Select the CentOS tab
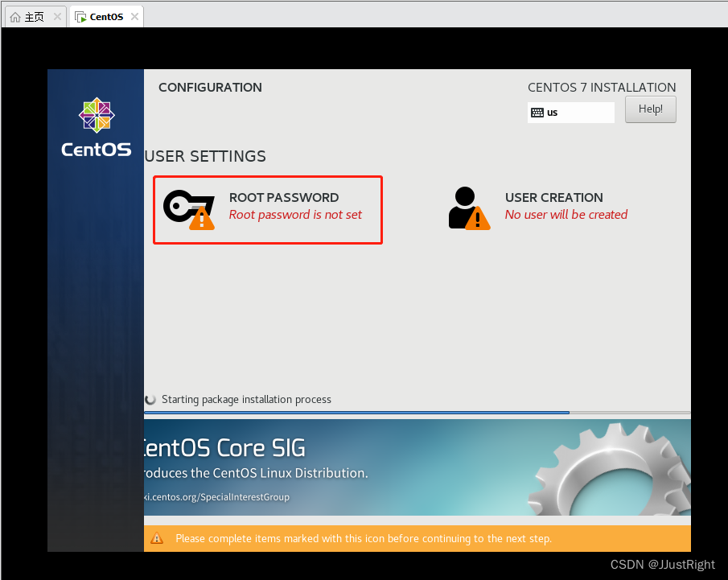728x580 pixels. [106, 17]
